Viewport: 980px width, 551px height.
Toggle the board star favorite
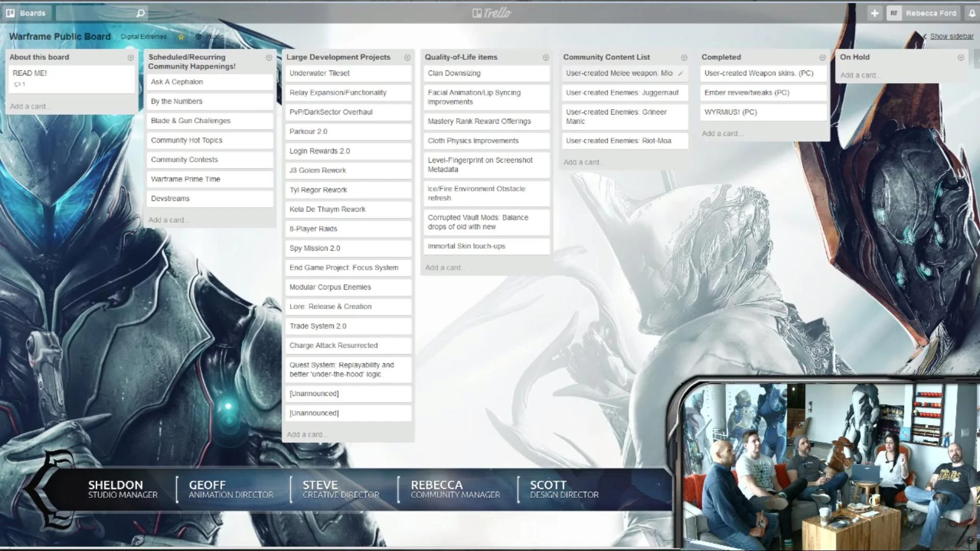click(181, 37)
